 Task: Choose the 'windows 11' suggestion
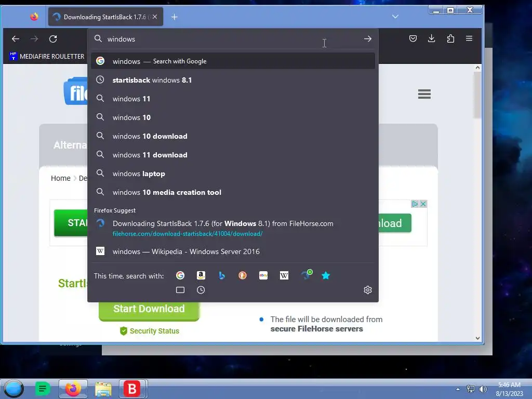(233, 99)
